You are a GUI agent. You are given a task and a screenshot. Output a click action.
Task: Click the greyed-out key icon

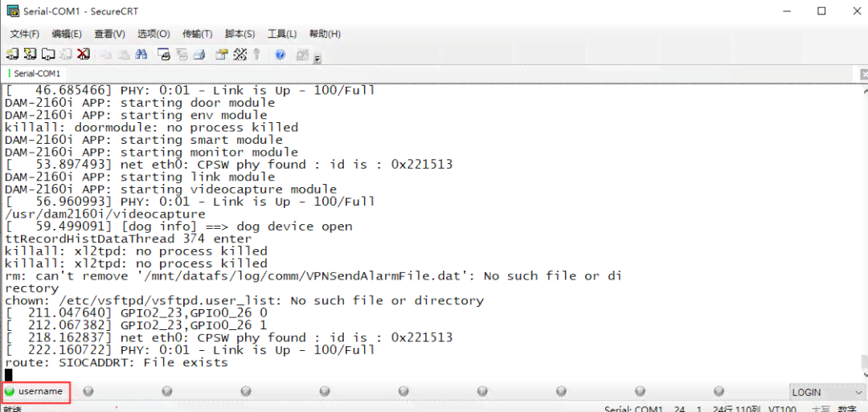click(256, 54)
